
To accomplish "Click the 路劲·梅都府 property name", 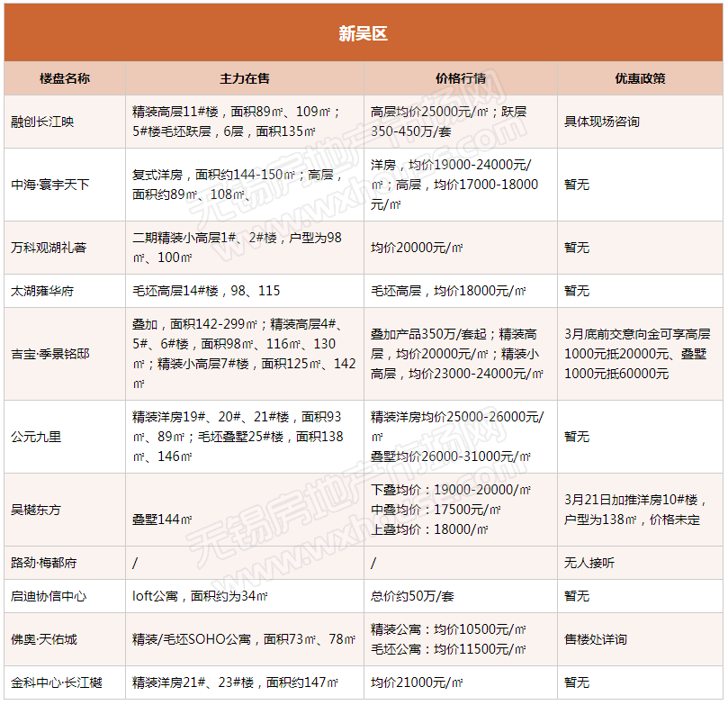I will [43, 563].
